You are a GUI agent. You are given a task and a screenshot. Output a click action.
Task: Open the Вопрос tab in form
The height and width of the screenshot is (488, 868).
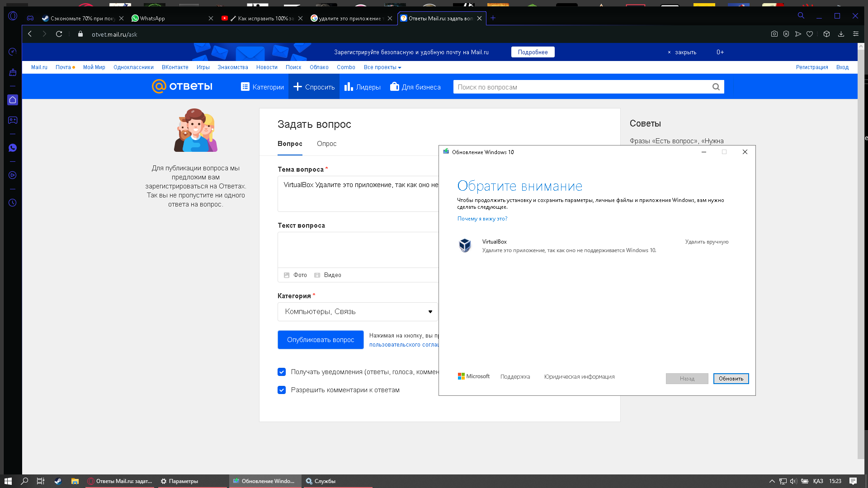click(290, 144)
